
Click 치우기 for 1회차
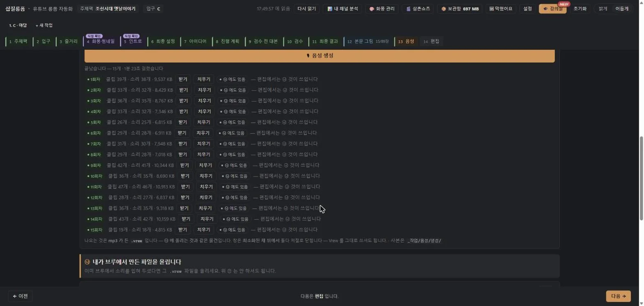(x=204, y=79)
